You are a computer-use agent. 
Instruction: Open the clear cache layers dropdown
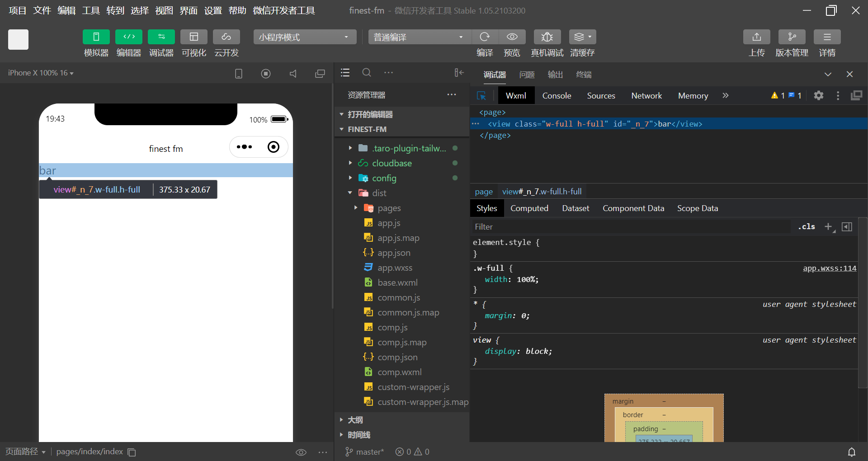coord(582,37)
